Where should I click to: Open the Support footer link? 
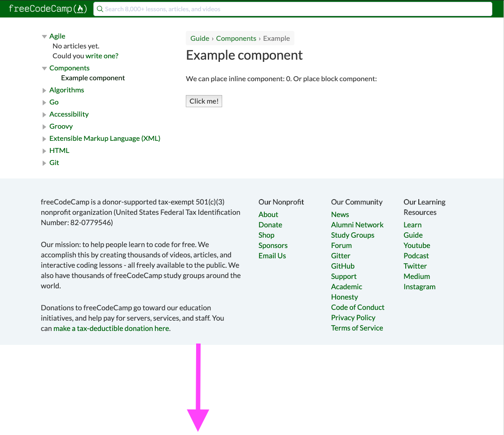pos(344,276)
